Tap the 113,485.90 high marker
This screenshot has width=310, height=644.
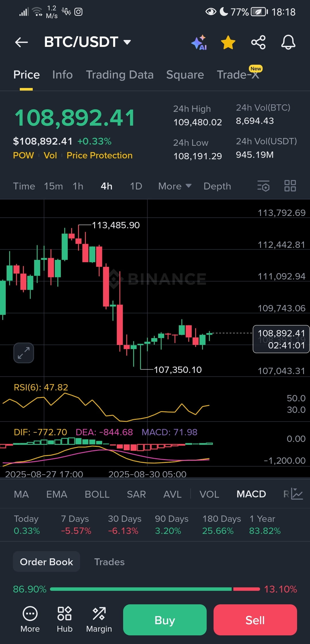click(116, 225)
